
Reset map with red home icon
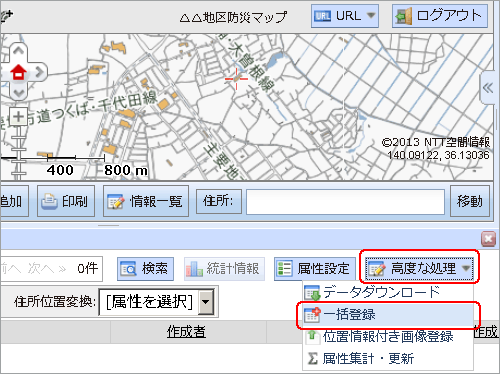18,72
